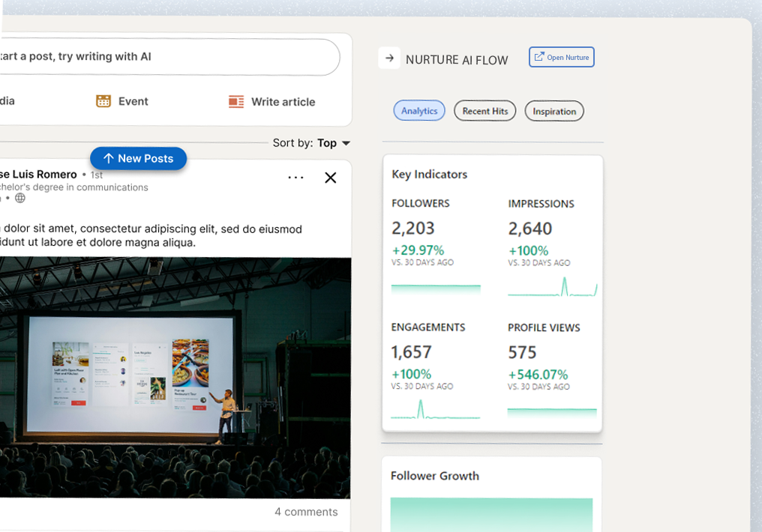Click the globe visibility icon on post
The height and width of the screenshot is (532, 762).
[x=20, y=198]
